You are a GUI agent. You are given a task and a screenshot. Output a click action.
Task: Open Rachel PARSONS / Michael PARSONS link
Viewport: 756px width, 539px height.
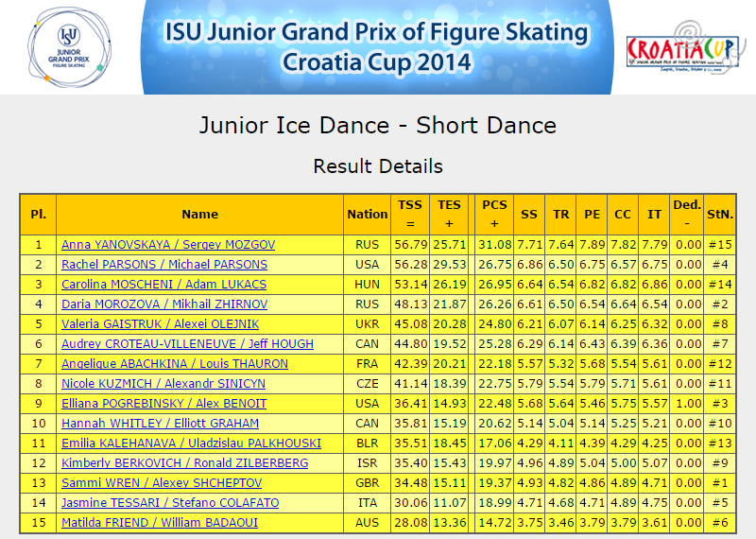[164, 265]
